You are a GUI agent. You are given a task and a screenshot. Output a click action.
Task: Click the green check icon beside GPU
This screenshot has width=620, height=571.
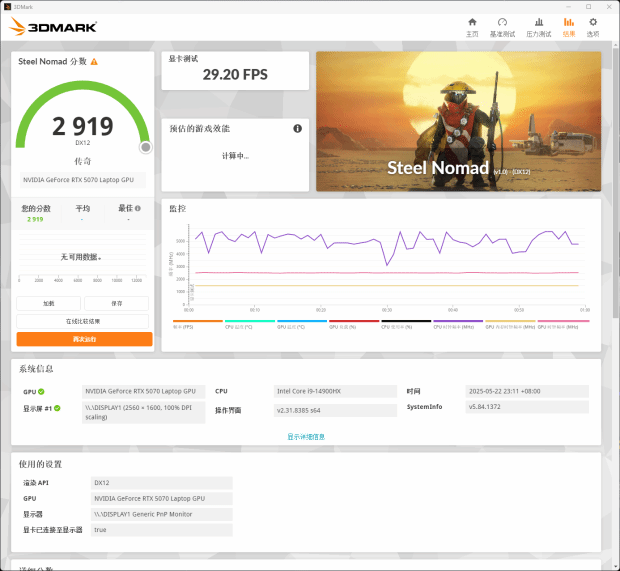coord(41,391)
